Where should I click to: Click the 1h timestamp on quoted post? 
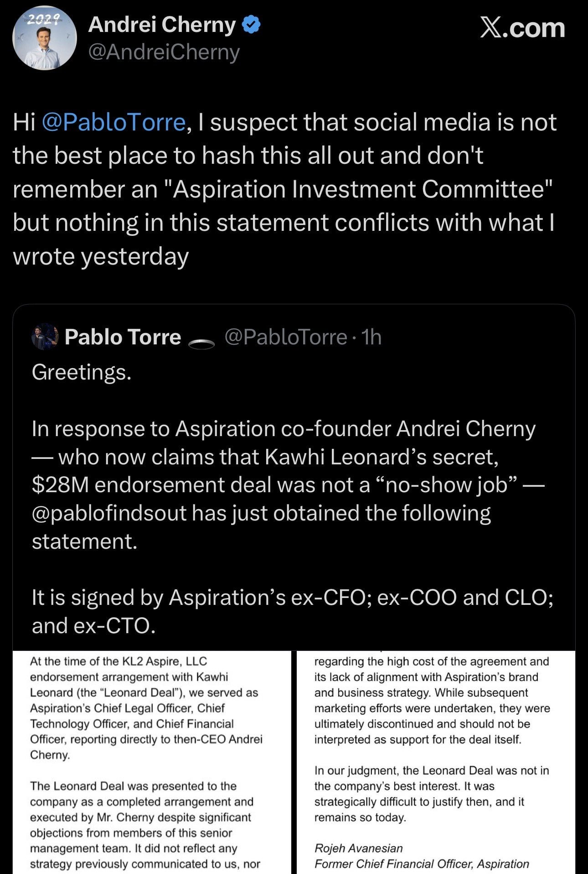371,337
